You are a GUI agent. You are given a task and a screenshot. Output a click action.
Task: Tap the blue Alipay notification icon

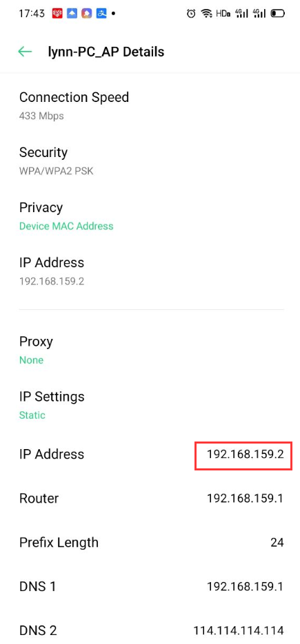[101, 14]
